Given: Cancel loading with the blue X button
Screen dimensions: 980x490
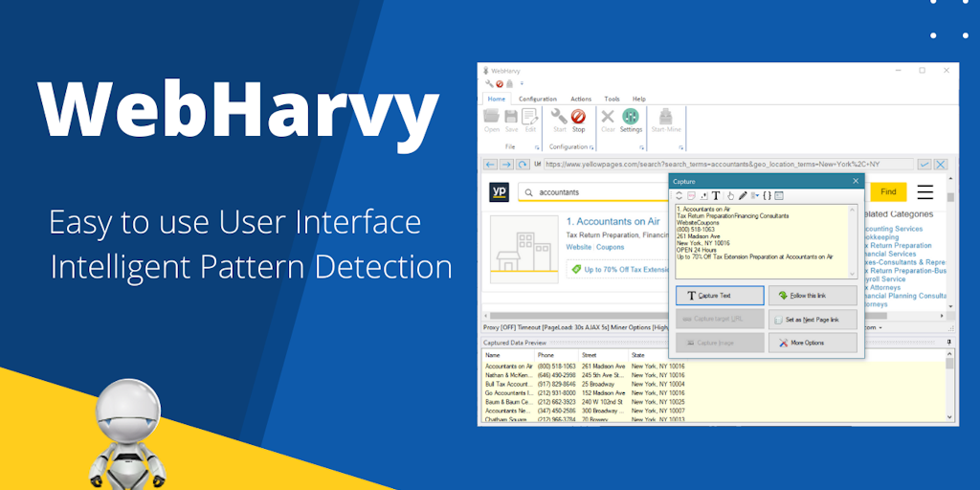Looking at the screenshot, I should point(940,165).
